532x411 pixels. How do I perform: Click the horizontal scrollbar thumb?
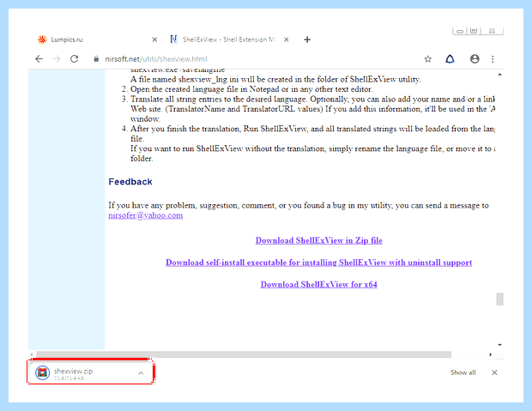pyautogui.click(x=244, y=354)
